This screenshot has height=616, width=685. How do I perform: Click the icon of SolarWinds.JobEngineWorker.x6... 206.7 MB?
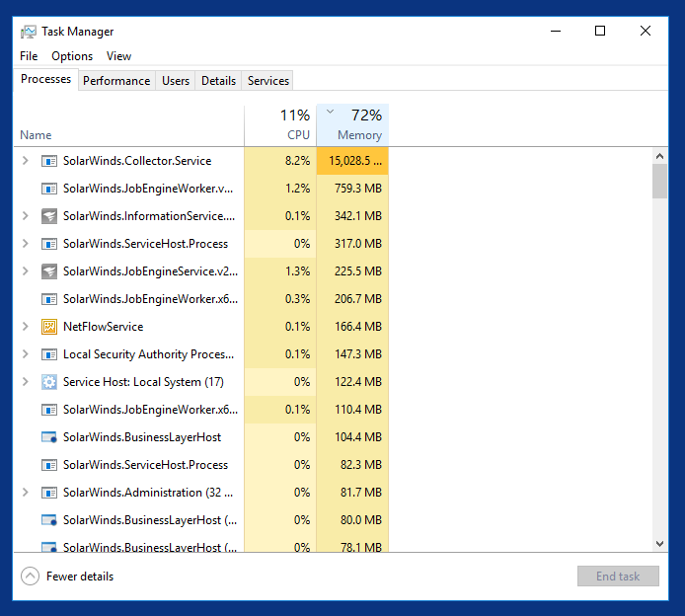coord(49,299)
